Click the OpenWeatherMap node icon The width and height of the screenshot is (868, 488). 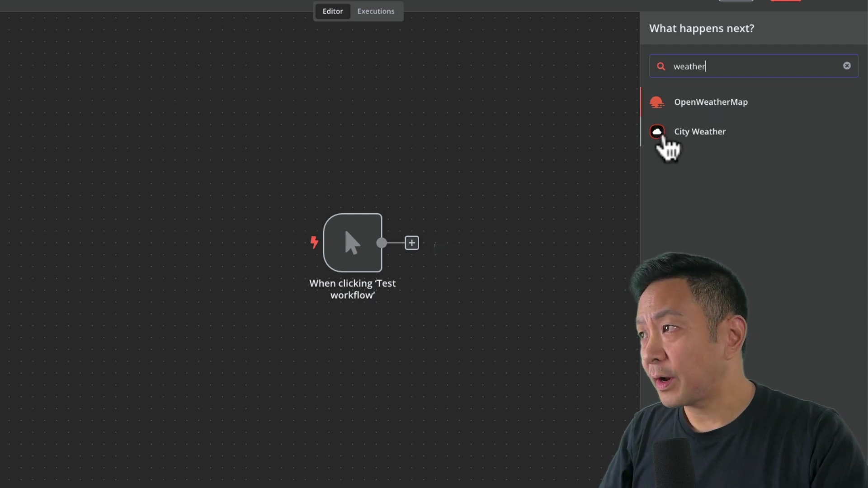click(657, 102)
